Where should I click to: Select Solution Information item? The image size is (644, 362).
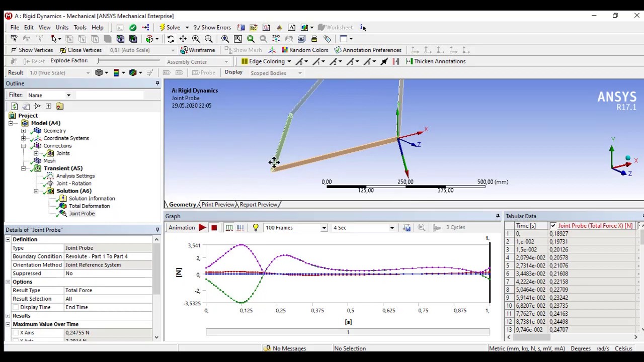tap(92, 199)
